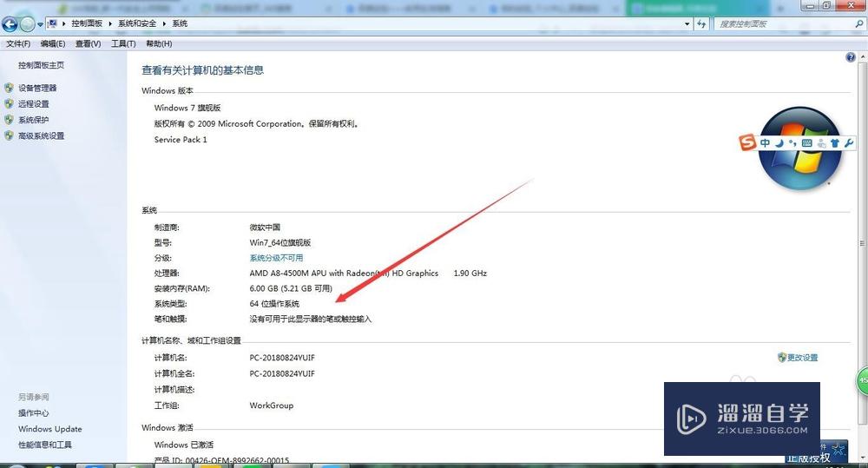The height and width of the screenshot is (468, 868).
Task: Open help with the blue question mark
Action: coord(851,57)
